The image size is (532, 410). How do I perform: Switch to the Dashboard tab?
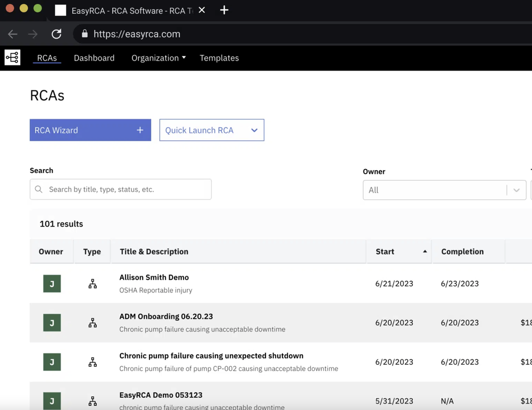point(94,58)
